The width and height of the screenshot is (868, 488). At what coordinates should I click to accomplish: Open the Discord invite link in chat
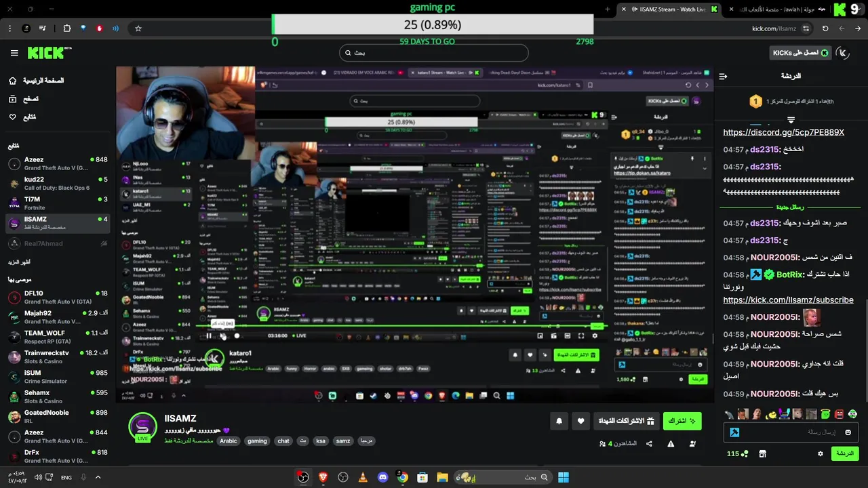point(783,133)
